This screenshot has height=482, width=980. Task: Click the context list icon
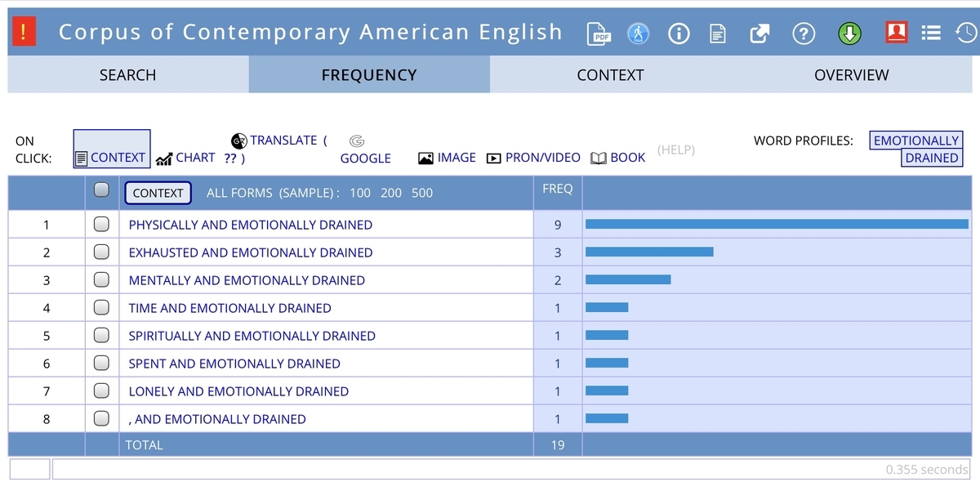coord(81,158)
